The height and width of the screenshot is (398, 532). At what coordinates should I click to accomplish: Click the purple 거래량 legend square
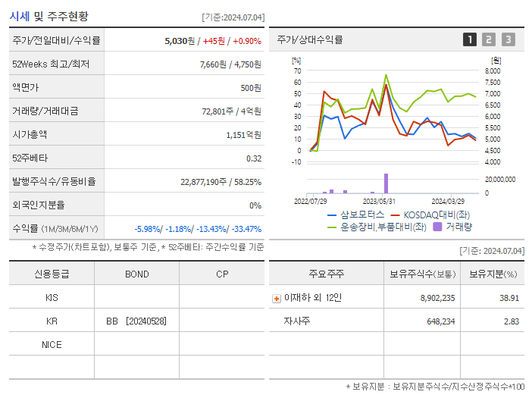pyautogui.click(x=438, y=227)
